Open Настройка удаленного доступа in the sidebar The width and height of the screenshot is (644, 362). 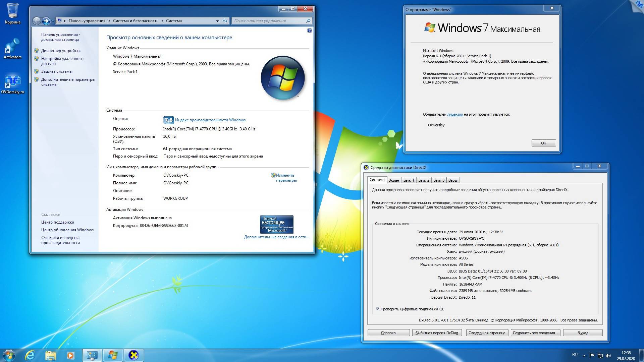click(62, 61)
